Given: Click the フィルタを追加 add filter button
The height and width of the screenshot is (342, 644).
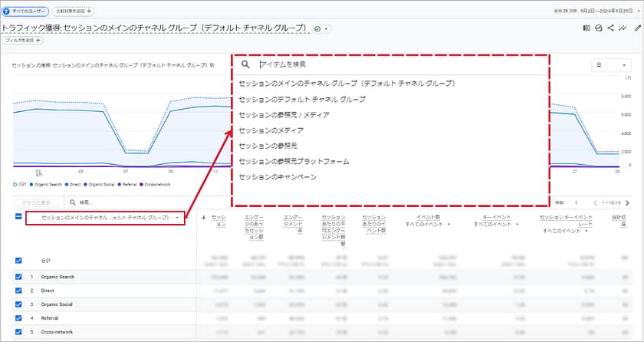Looking at the screenshot, I should [x=21, y=41].
